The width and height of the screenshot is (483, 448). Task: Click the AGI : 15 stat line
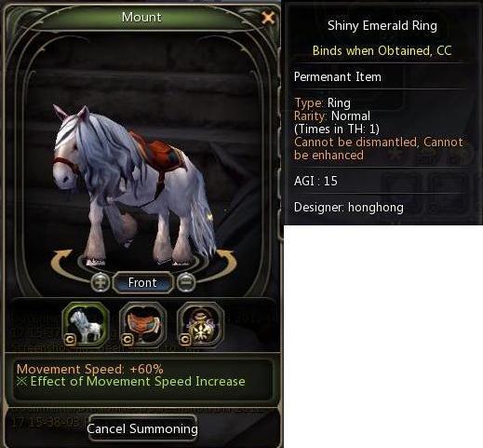(x=315, y=181)
